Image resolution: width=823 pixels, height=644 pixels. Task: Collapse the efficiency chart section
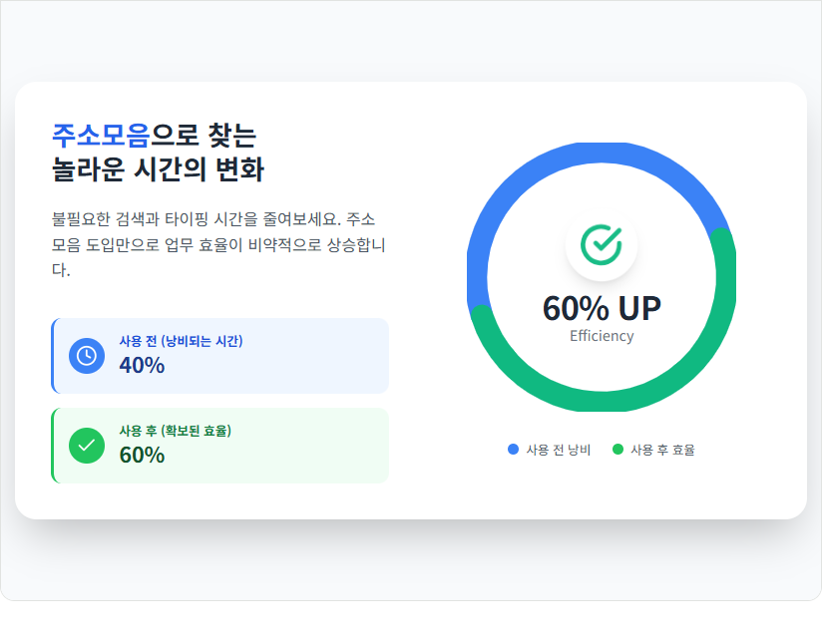(601, 279)
